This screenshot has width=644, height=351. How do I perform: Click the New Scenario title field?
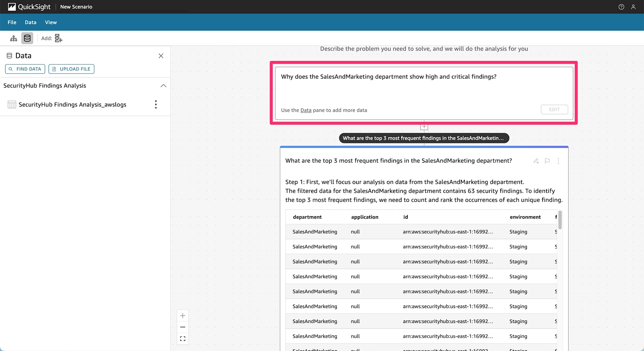coord(124,7)
